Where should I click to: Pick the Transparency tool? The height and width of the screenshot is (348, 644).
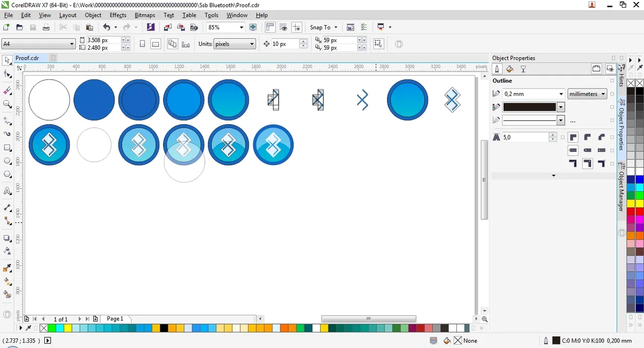point(7,251)
